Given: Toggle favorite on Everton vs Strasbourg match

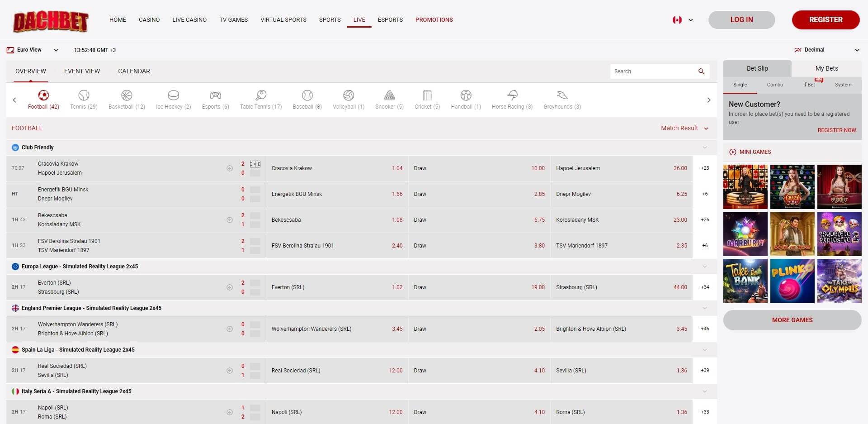Looking at the screenshot, I should click(x=230, y=287).
